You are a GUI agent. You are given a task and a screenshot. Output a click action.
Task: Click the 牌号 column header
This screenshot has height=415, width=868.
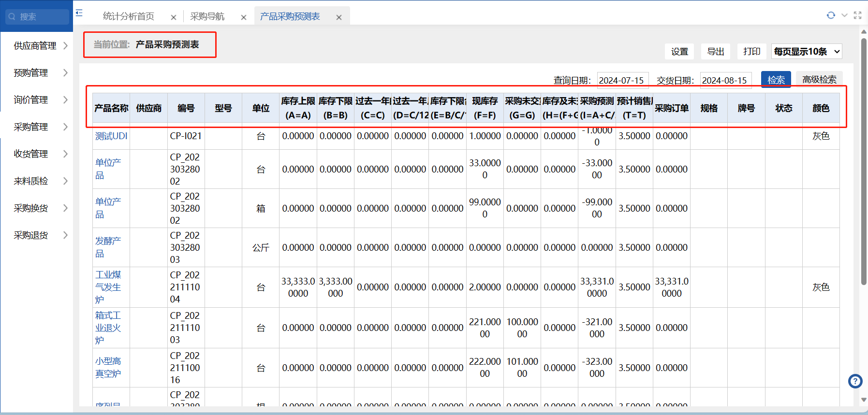746,108
